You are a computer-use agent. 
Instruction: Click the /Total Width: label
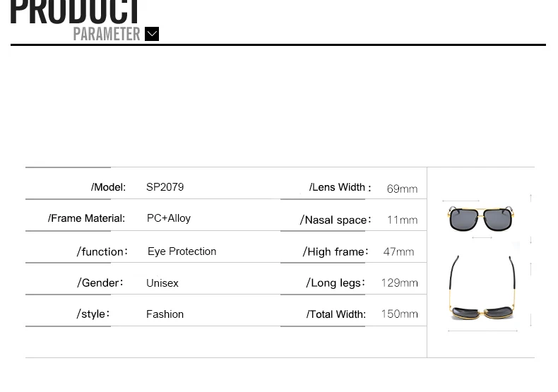point(336,314)
